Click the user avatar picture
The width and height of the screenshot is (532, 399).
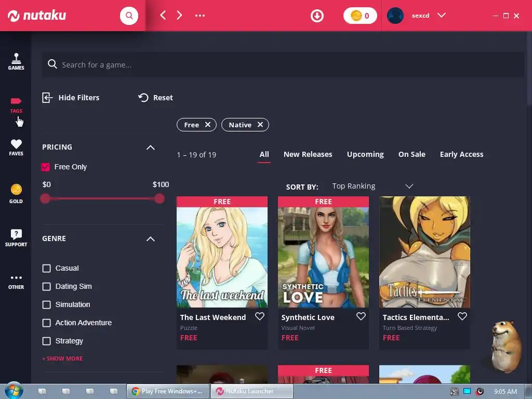tap(395, 16)
